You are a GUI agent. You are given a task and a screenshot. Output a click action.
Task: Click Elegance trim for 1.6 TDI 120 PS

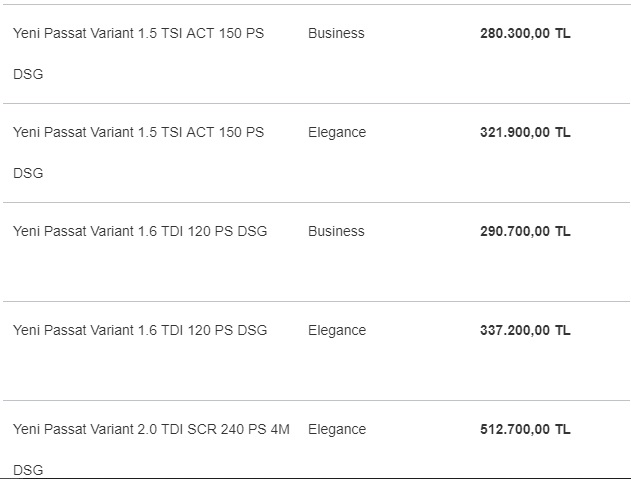[337, 330]
